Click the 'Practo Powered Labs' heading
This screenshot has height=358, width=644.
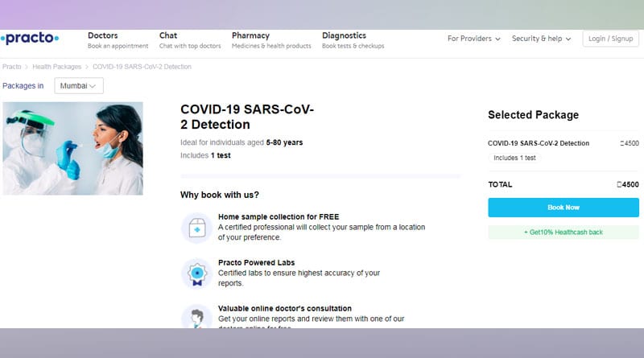pyautogui.click(x=256, y=263)
